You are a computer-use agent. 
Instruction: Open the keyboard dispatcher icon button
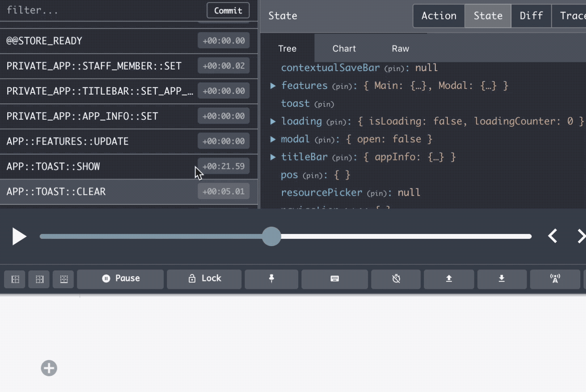tap(335, 279)
